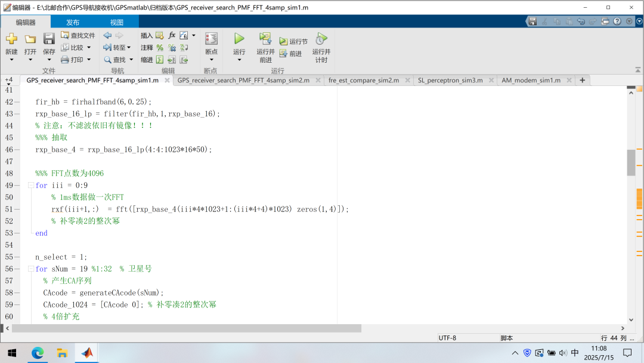Image resolution: width=644 pixels, height=363 pixels.
Task: Click quick access save icon in title toolbar
Action: click(532, 21)
